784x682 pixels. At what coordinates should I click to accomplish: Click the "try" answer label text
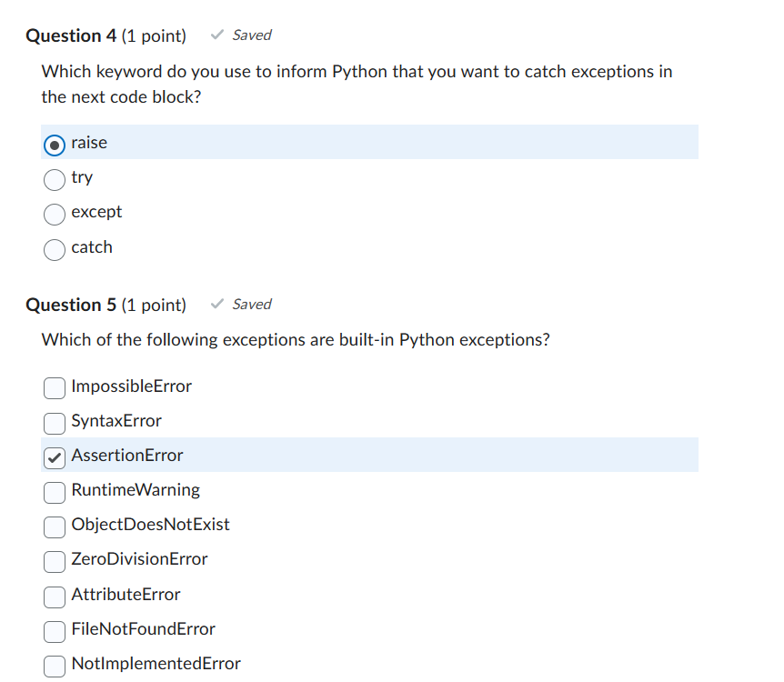82,177
